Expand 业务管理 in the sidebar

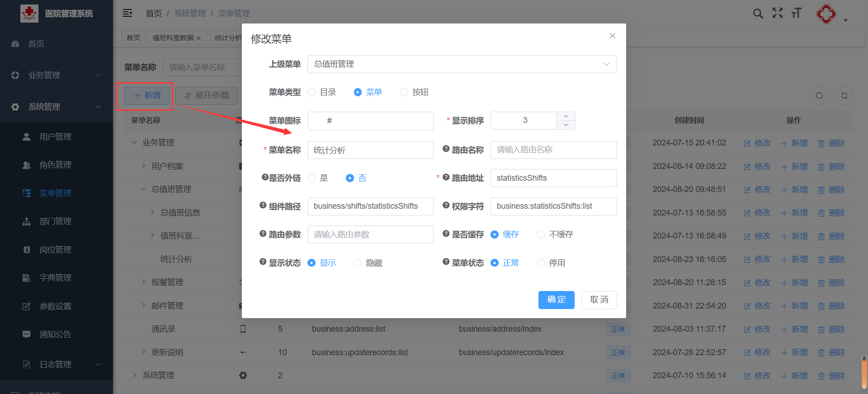point(56,75)
